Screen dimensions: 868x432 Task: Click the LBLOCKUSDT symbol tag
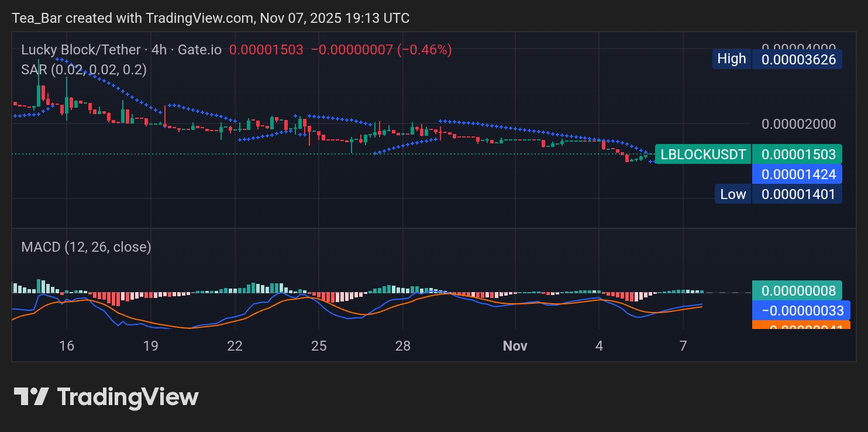point(703,155)
